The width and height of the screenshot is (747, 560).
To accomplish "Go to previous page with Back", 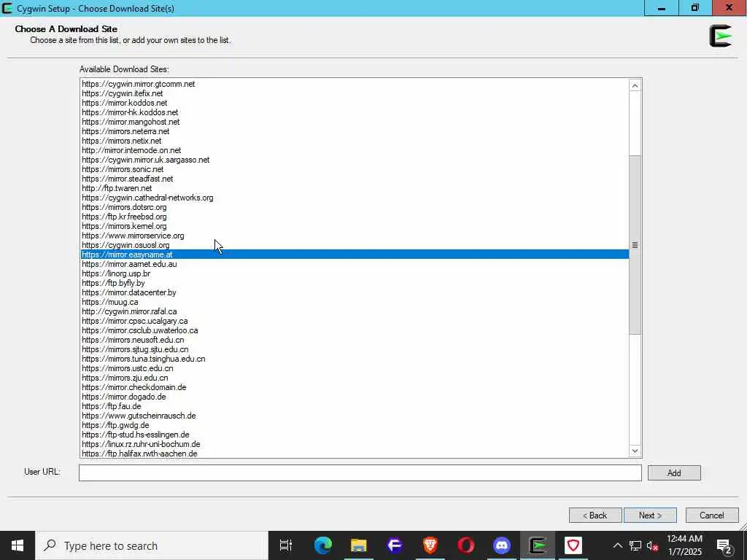I will point(595,516).
